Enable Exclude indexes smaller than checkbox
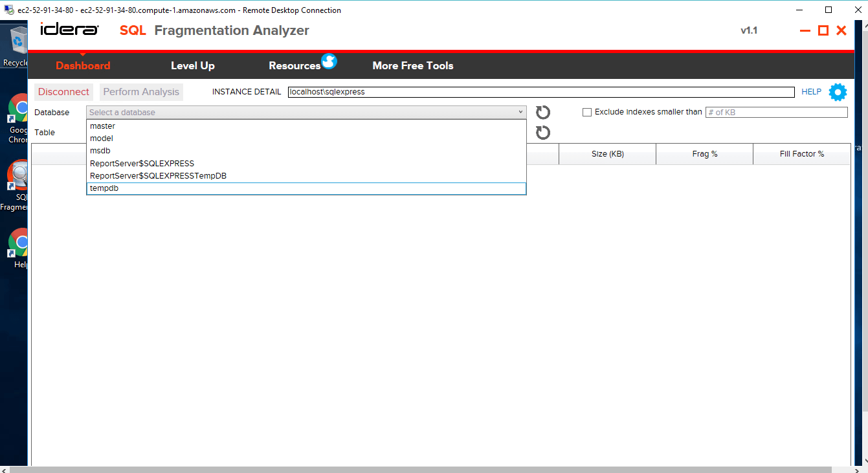Image resolution: width=868 pixels, height=473 pixels. [587, 113]
